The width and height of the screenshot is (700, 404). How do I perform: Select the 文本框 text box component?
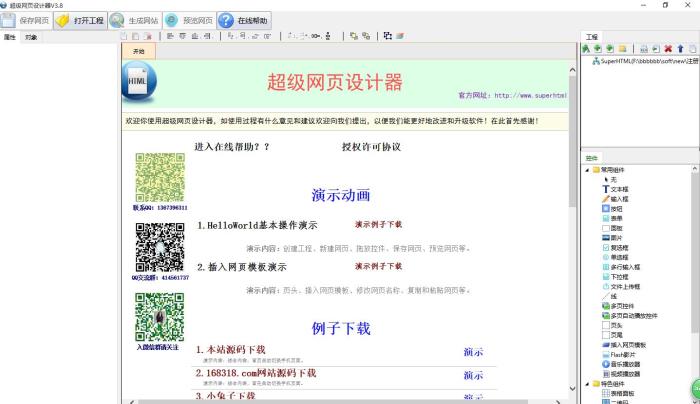pyautogui.click(x=615, y=189)
